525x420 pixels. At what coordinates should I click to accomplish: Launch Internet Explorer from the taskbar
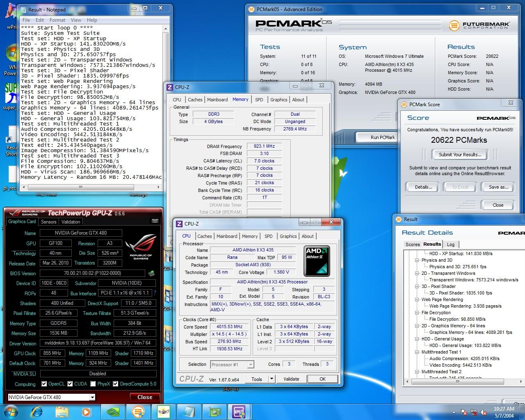[37, 411]
